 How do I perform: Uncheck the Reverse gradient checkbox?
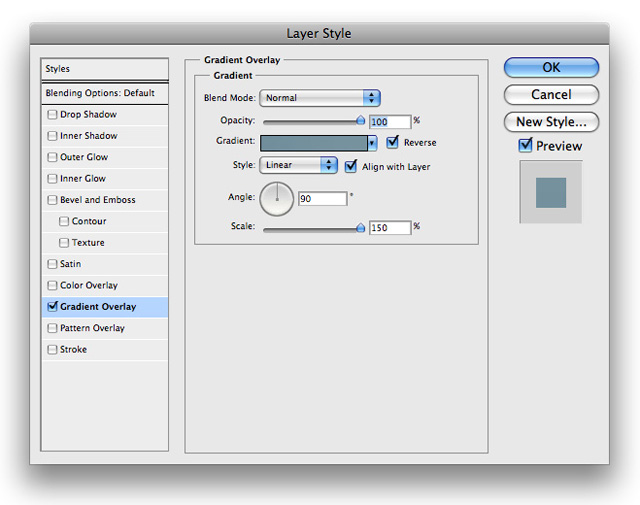click(392, 142)
